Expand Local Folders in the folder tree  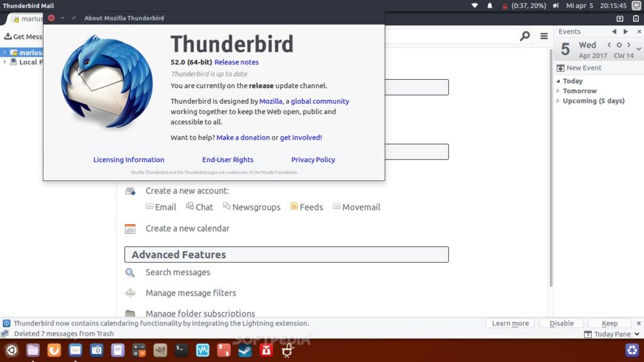pyautogui.click(x=5, y=62)
